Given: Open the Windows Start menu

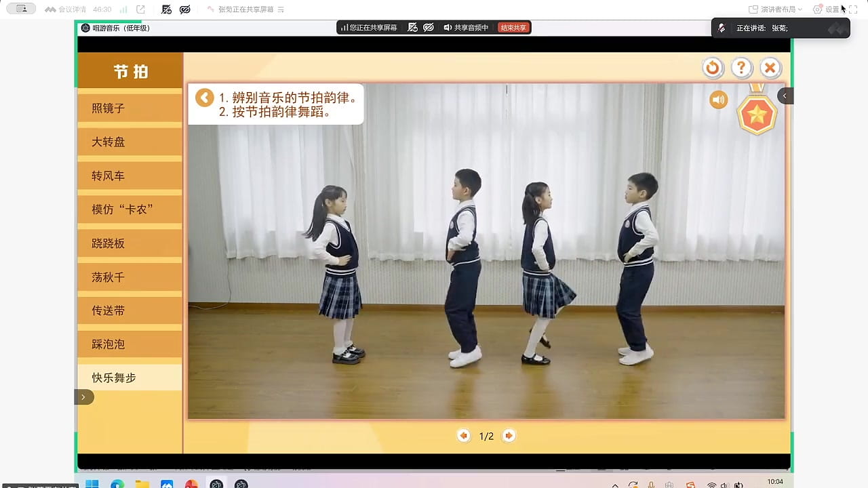Looking at the screenshot, I should pyautogui.click(x=92, y=484).
